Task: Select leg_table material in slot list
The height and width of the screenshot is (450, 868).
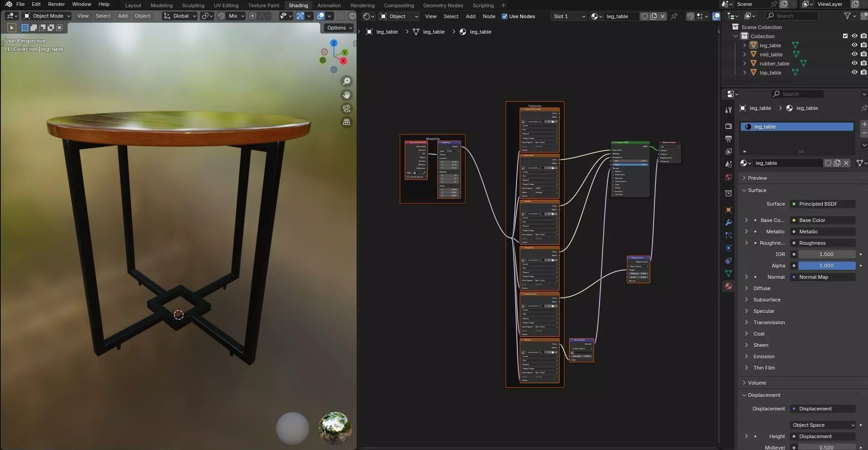Action: [797, 127]
